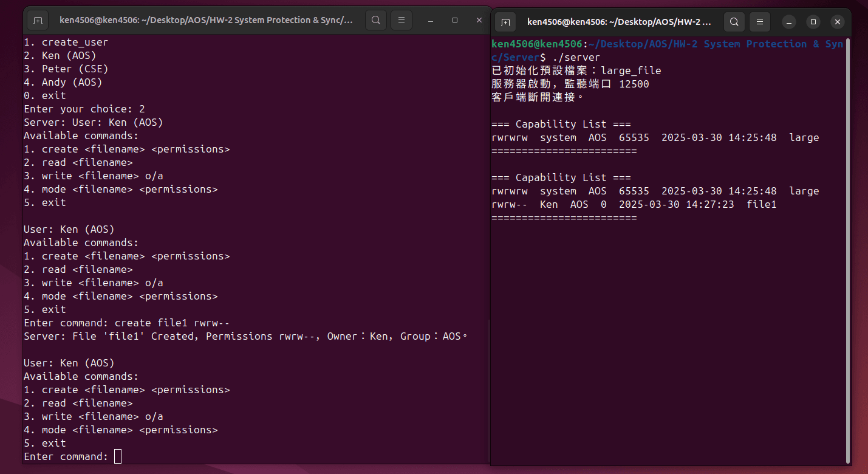Click '服務器啟動, 監聽端口 12500' line
Image resolution: width=868 pixels, height=474 pixels.
click(570, 84)
